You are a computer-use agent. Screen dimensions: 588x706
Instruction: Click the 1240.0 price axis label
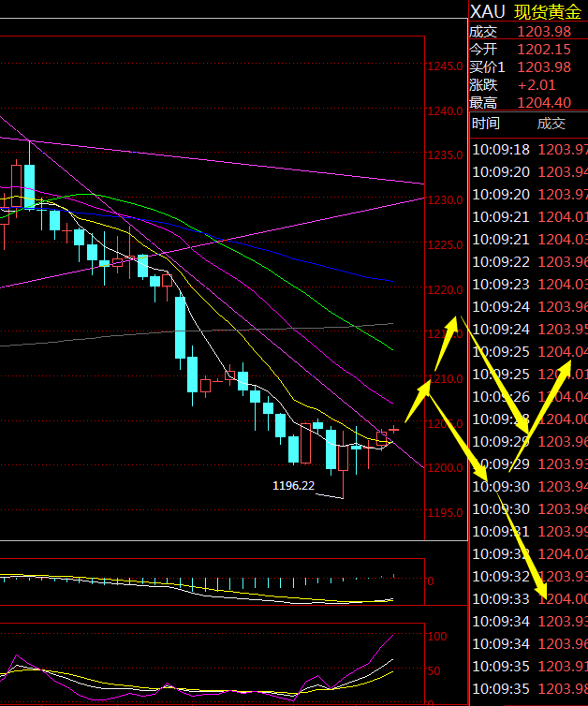tap(445, 110)
